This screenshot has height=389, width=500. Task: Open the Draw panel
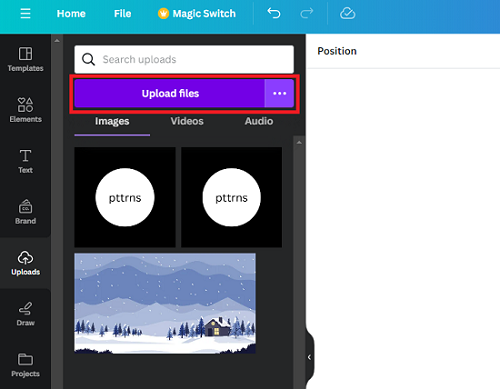click(25, 314)
